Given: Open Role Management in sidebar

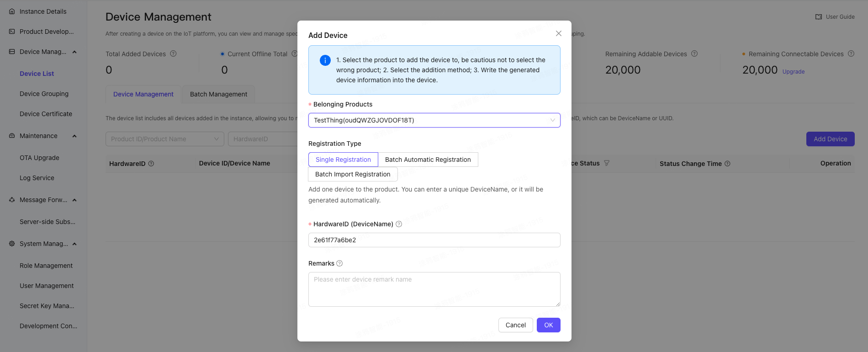Looking at the screenshot, I should point(46,266).
